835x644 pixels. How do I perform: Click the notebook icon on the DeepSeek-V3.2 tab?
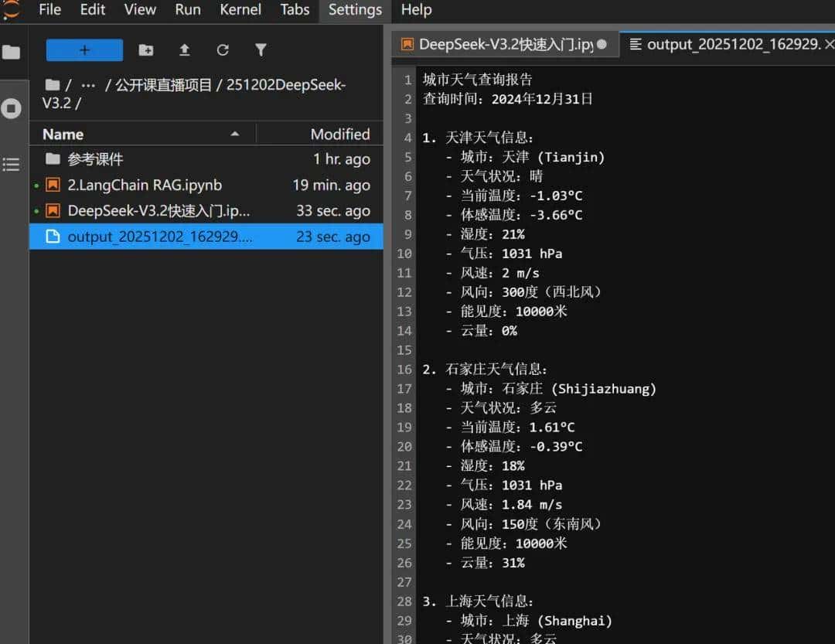(406, 45)
